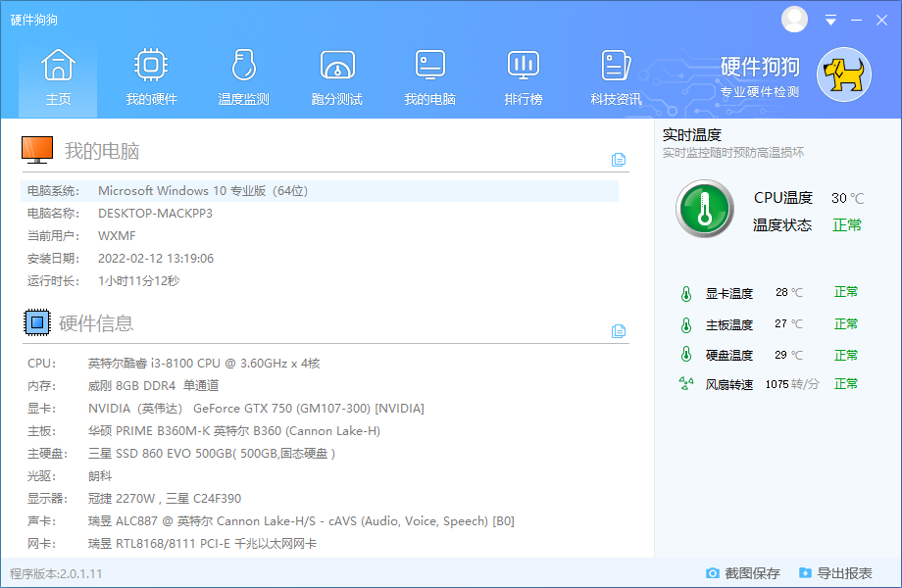Copy 硬件信息 section info icon

click(x=619, y=331)
